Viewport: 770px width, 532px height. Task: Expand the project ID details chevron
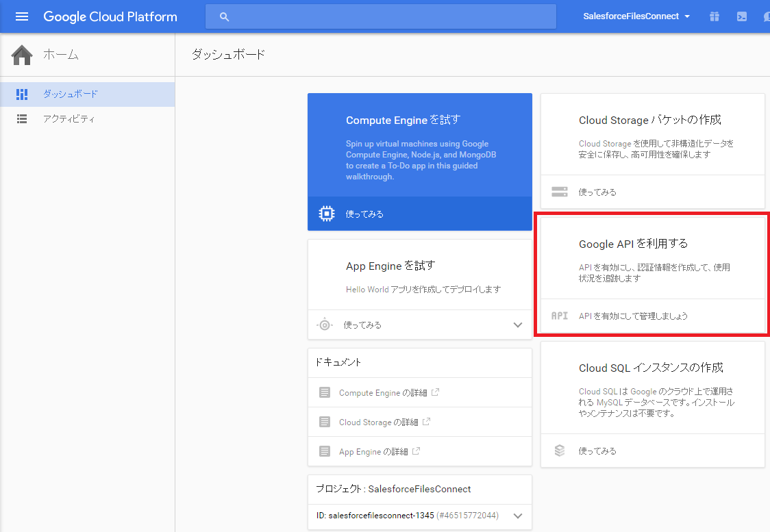coord(518,516)
